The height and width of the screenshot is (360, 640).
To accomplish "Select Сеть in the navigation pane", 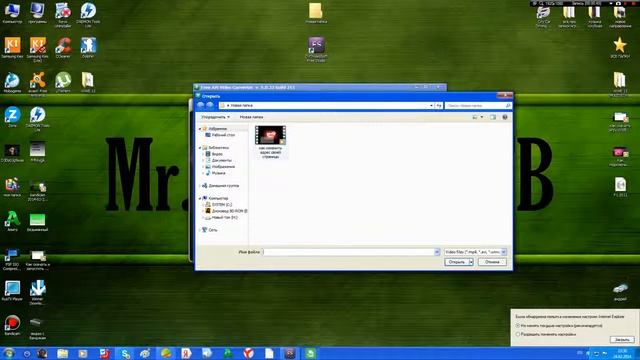I will (210, 230).
